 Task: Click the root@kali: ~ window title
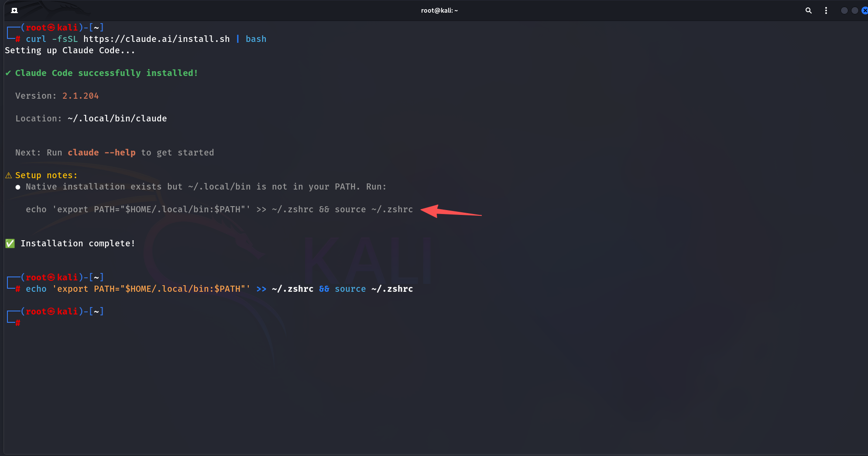coord(439,10)
